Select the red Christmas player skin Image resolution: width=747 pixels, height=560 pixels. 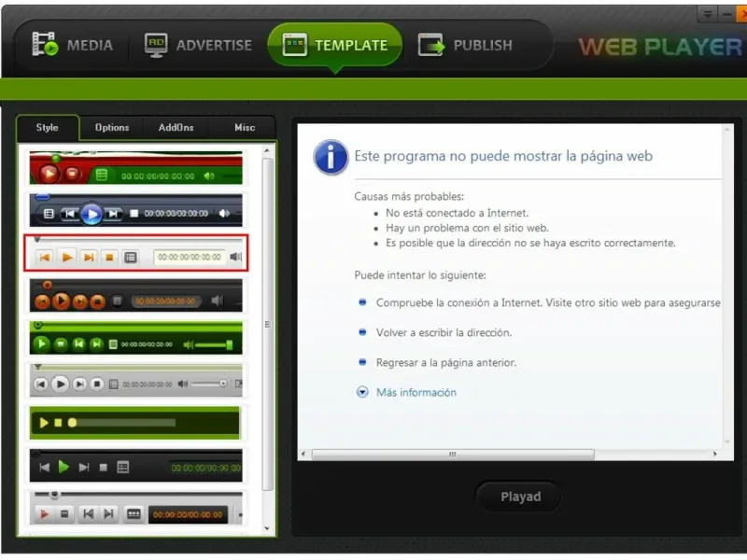pos(135,168)
